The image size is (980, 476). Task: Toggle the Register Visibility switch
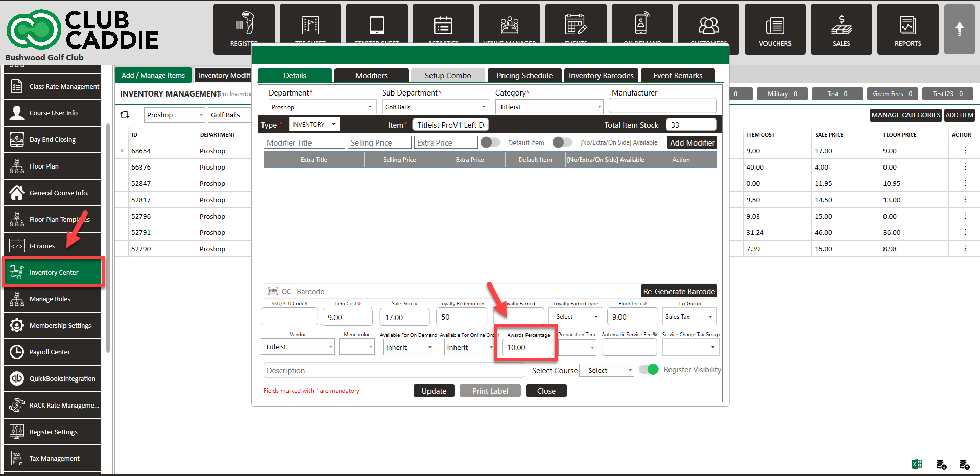[649, 370]
